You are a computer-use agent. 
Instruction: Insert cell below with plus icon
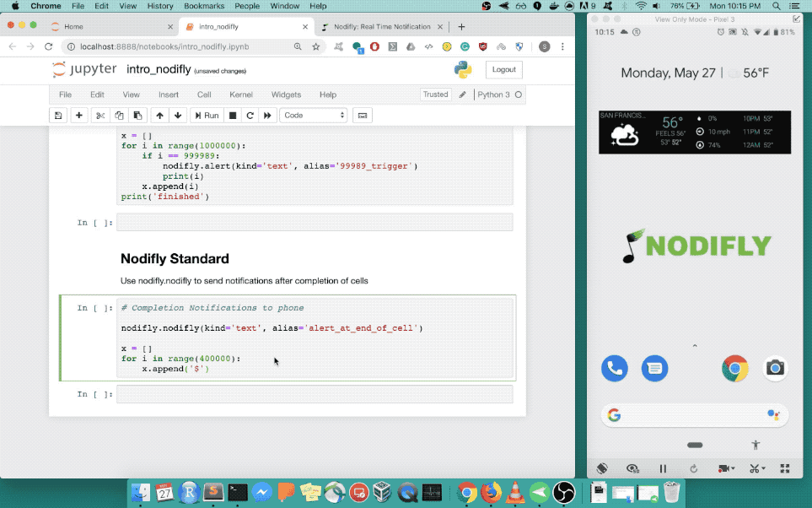pyautogui.click(x=78, y=115)
